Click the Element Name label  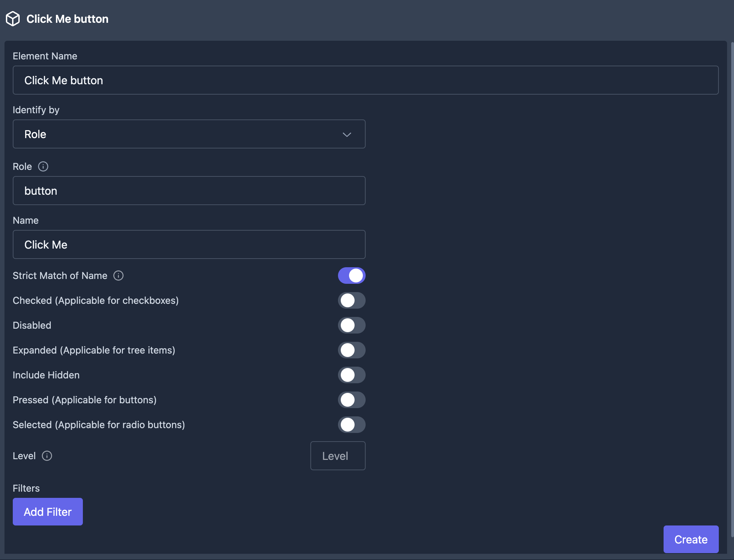(45, 56)
